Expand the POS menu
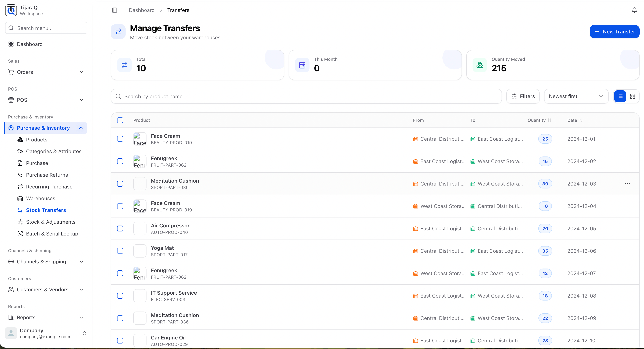The height and width of the screenshot is (349, 644). [46, 100]
